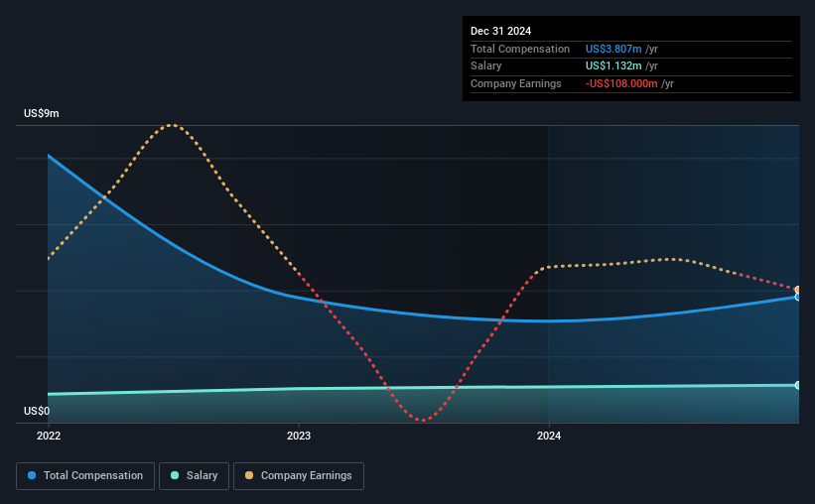Click the Dec 31 2024 tooltip date

[500, 31]
